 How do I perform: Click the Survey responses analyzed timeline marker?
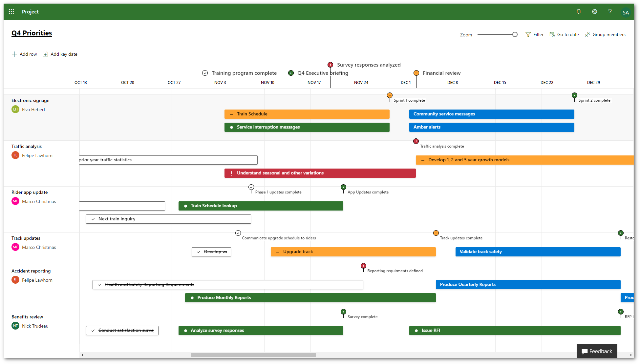330,65
